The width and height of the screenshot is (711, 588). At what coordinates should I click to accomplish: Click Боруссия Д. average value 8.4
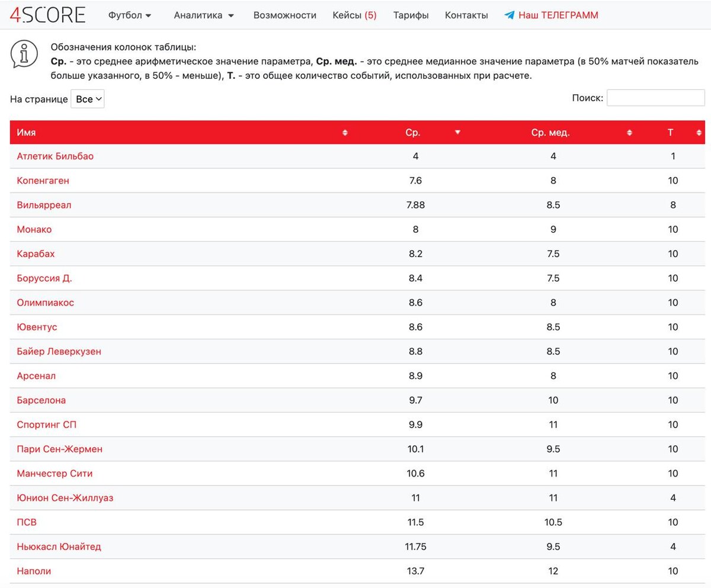(x=415, y=278)
